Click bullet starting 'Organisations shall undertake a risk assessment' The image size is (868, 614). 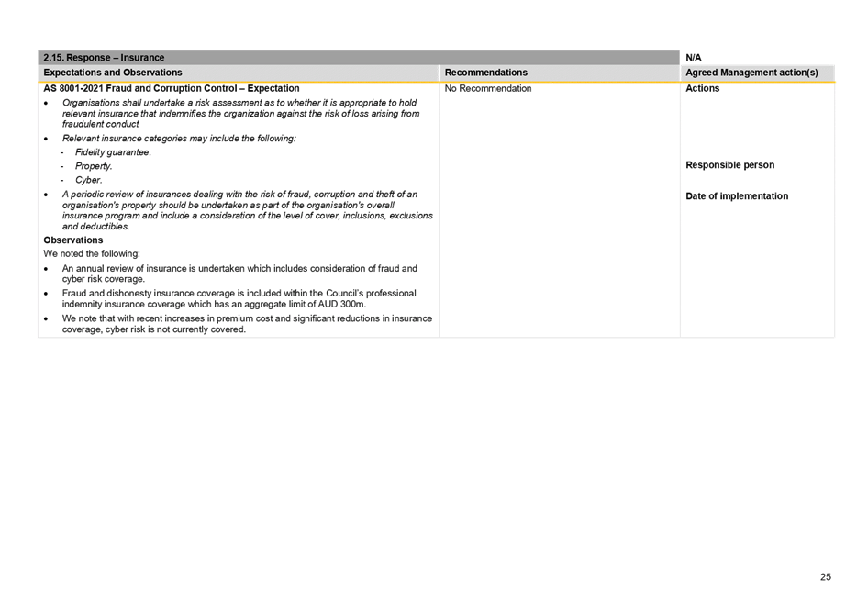240,113
